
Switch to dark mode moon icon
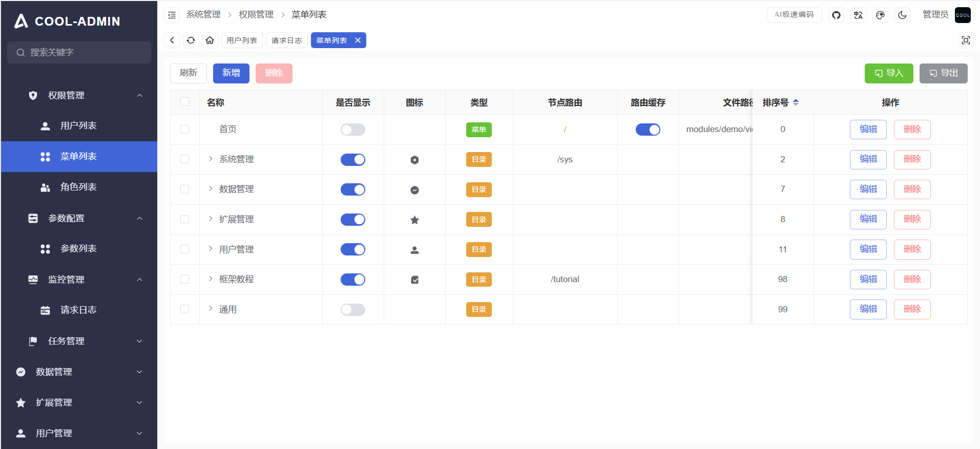pos(902,15)
